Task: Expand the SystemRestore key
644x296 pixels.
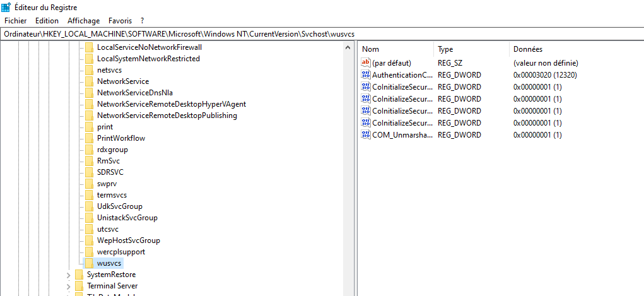Action: tap(69, 275)
